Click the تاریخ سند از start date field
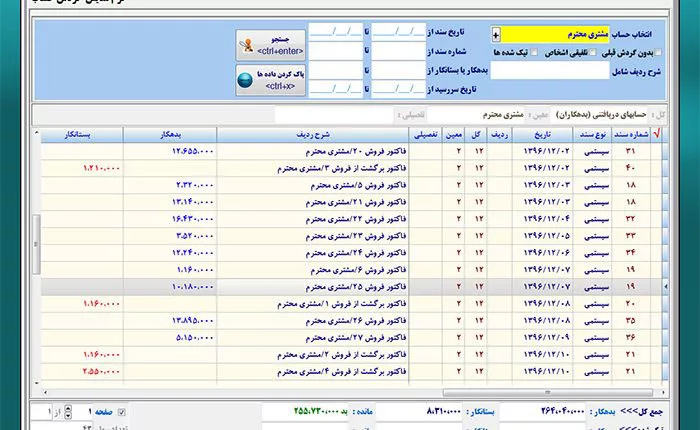 (398, 32)
